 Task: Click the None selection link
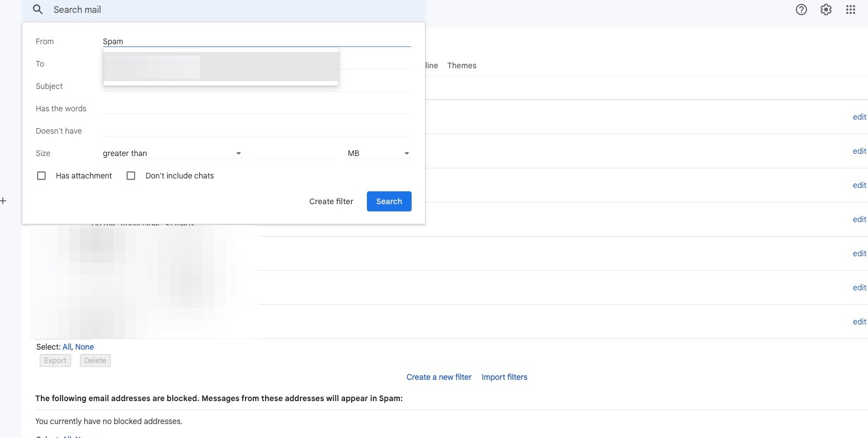pyautogui.click(x=84, y=347)
